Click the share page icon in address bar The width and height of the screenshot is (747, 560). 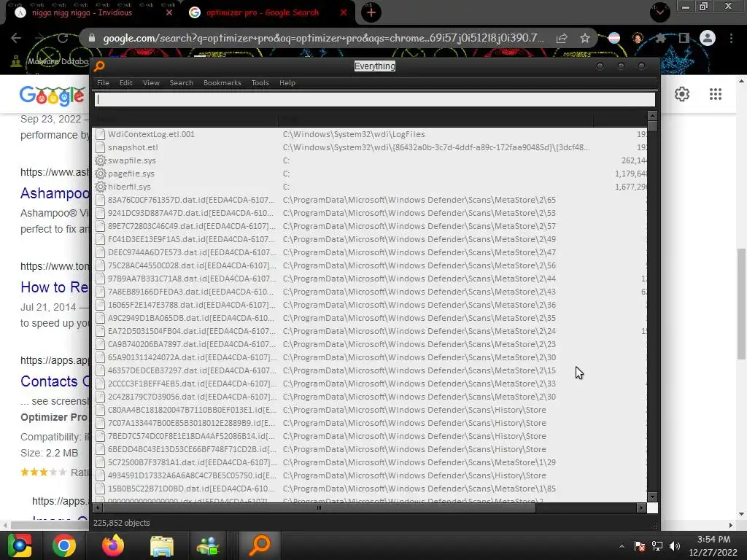(562, 39)
